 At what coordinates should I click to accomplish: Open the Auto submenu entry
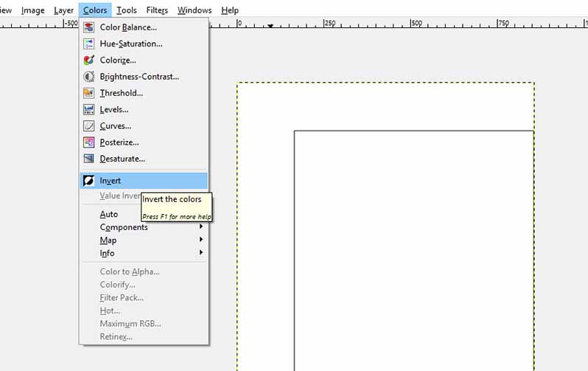click(109, 214)
